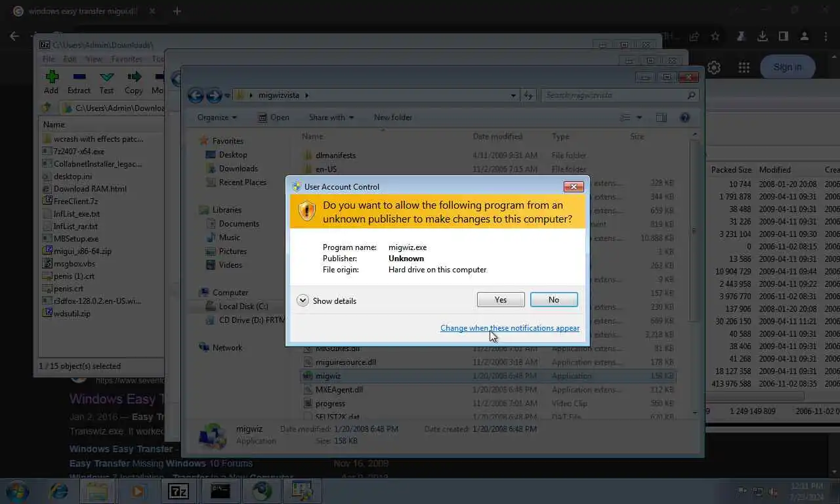The image size is (840, 504).
Task: Click the Command Prompt taskbar icon
Action: pos(220,491)
